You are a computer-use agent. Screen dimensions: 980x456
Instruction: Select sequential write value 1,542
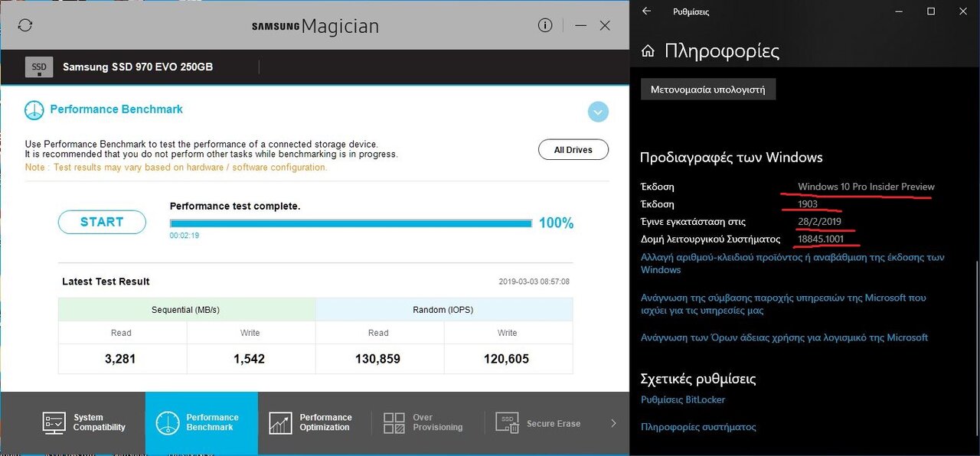[x=250, y=359]
